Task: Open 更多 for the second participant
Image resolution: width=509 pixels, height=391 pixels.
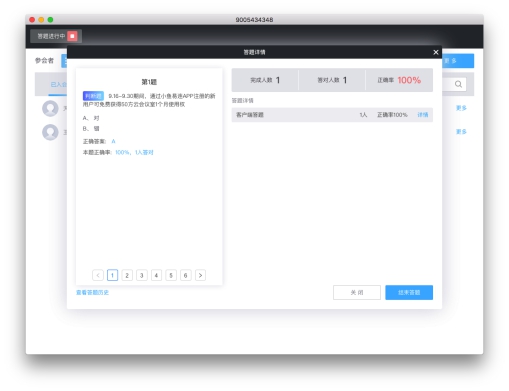Action: pyautogui.click(x=461, y=132)
